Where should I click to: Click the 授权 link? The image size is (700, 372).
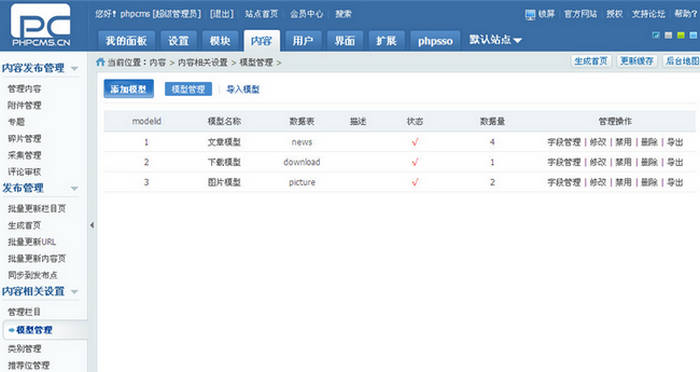pyautogui.click(x=614, y=14)
